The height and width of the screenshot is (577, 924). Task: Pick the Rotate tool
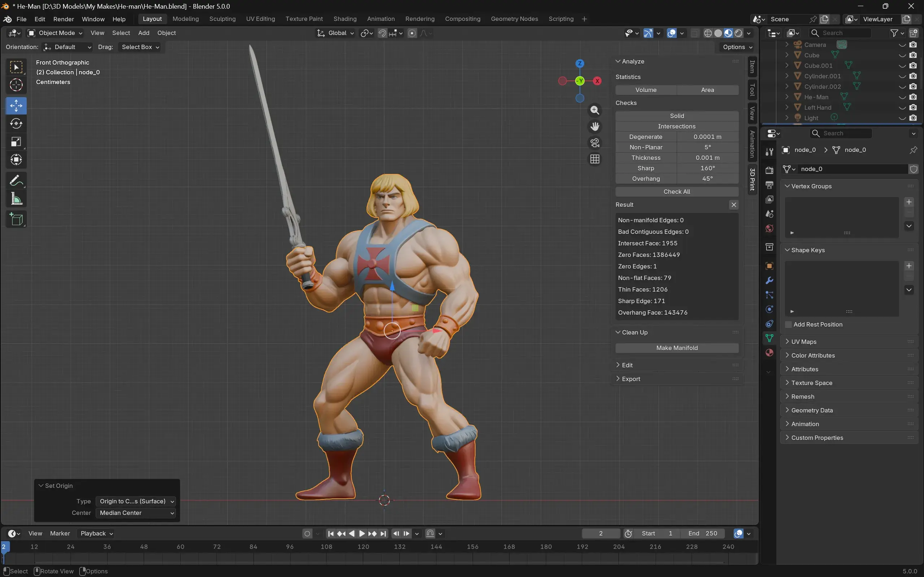click(16, 124)
